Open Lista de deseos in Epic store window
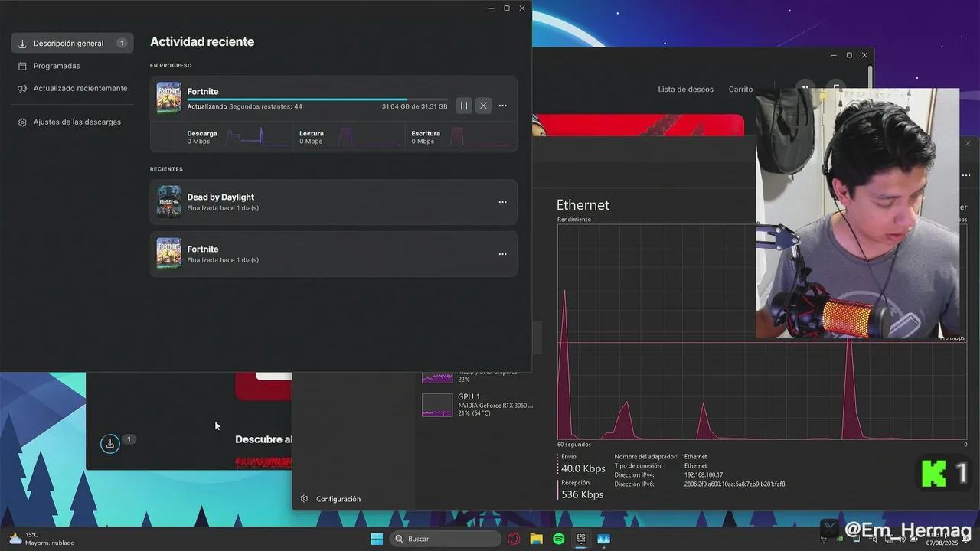Screen dimensions: 980x551 coord(685,90)
